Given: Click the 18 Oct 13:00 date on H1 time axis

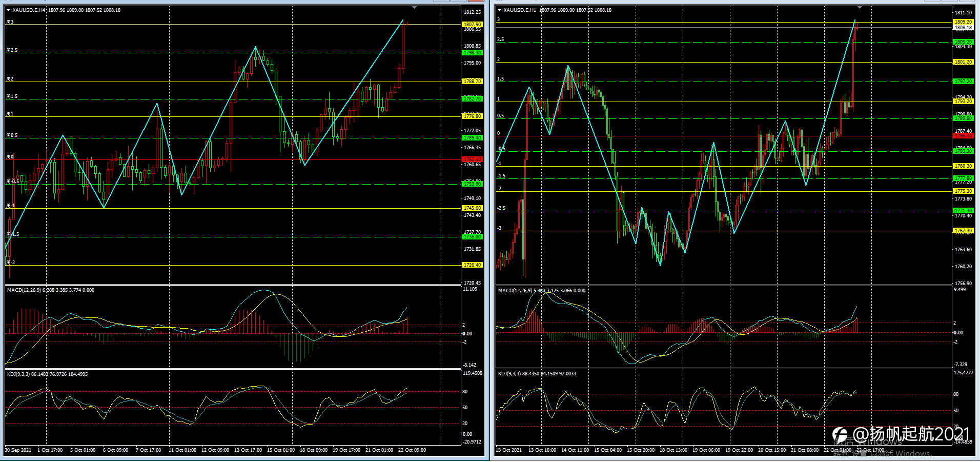Looking at the screenshot, I should pyautogui.click(x=673, y=450).
